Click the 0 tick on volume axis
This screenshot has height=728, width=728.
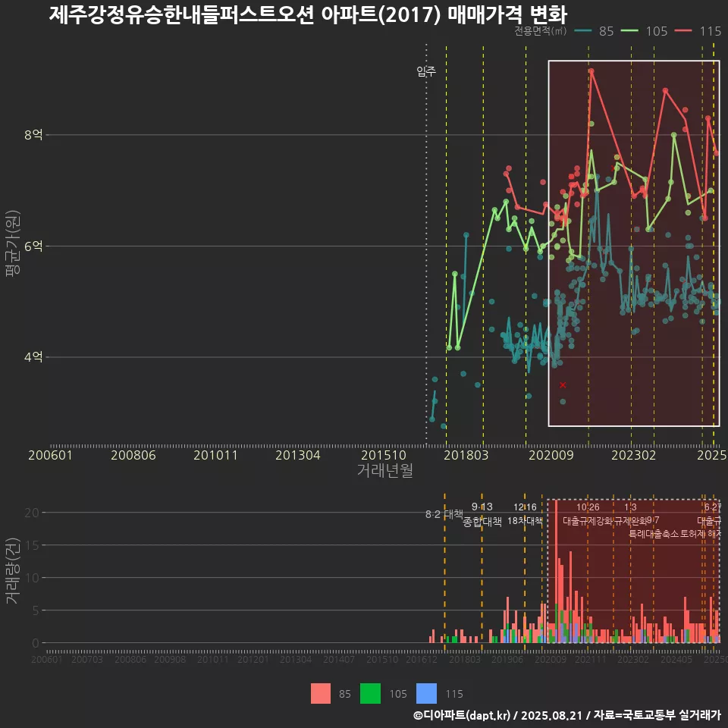36,643
